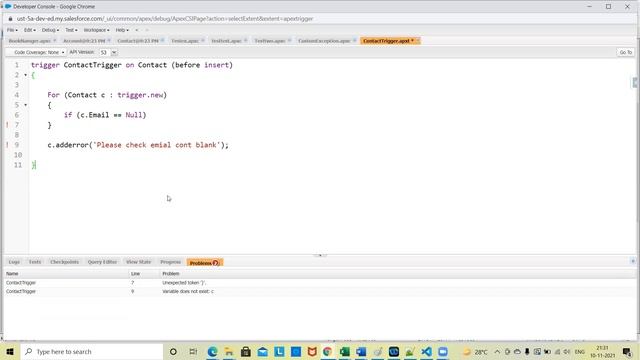
Task: Open the notification center icon
Action: pyautogui.click(x=627, y=352)
